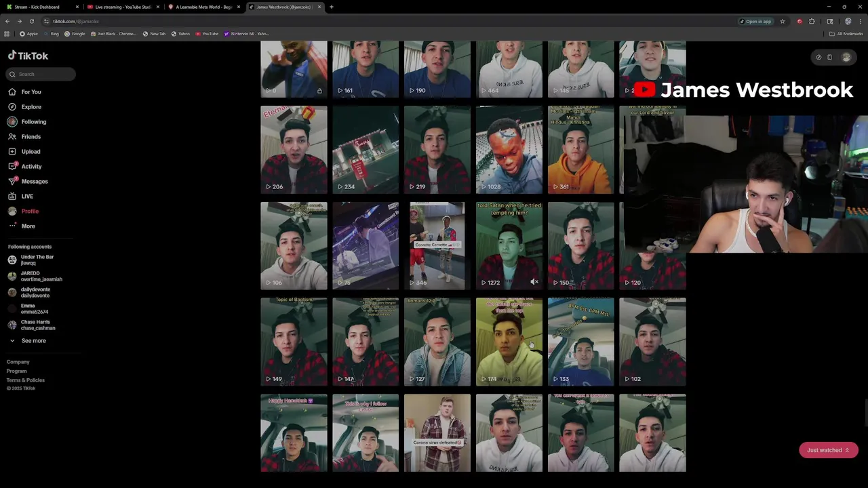Image resolution: width=868 pixels, height=488 pixels.
Task: Open the Chrome three-dot menu
Action: (x=860, y=21)
